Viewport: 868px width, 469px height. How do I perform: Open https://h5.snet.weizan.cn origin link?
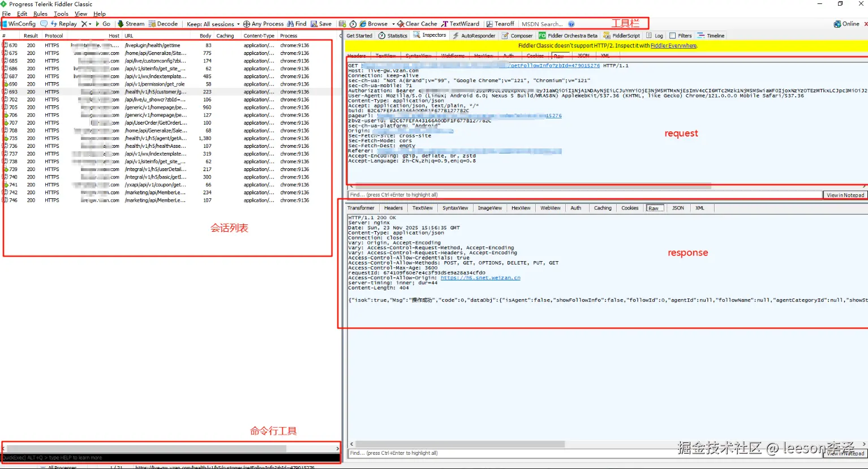pyautogui.click(x=480, y=278)
